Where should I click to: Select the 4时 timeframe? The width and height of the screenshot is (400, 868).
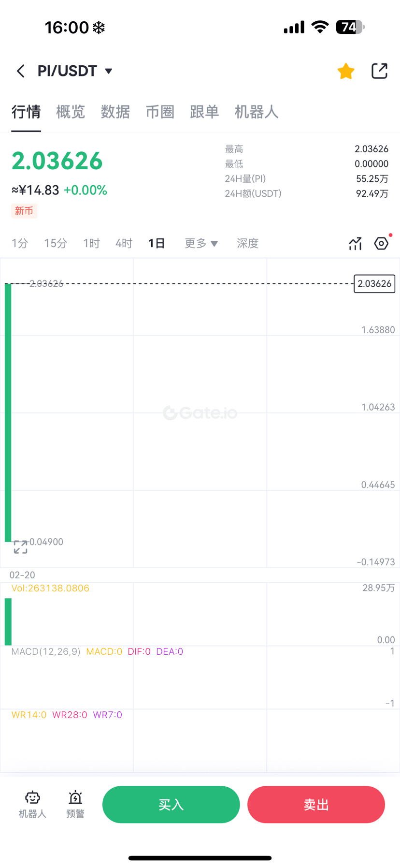[x=124, y=243]
